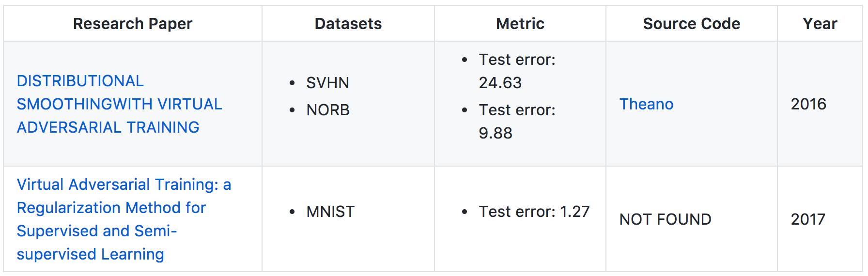Image resolution: width=868 pixels, height=276 pixels.
Task: Select the SVHN dataset entry
Action: pyautogui.click(x=327, y=83)
